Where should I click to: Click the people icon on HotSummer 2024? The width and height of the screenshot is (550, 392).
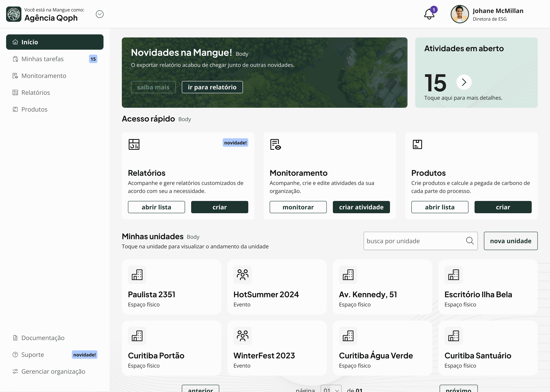[243, 275]
